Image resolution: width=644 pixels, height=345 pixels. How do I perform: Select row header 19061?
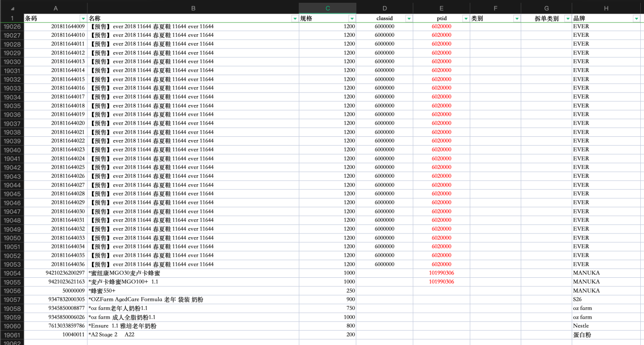click(x=12, y=335)
